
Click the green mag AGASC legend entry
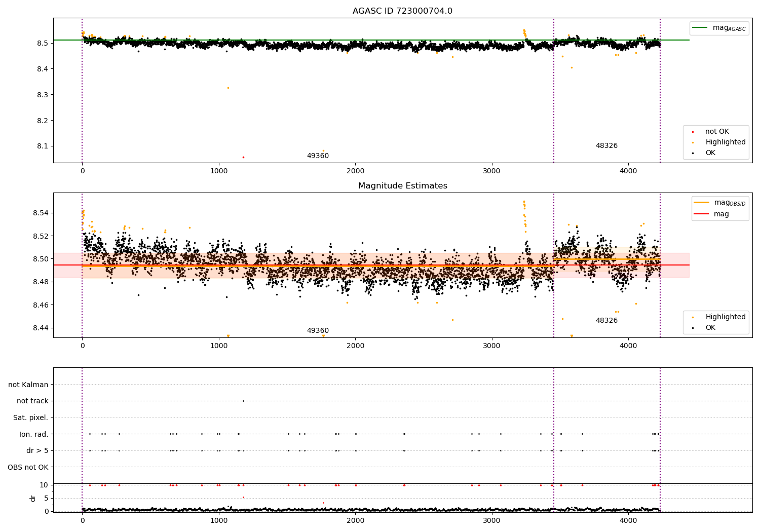(719, 28)
